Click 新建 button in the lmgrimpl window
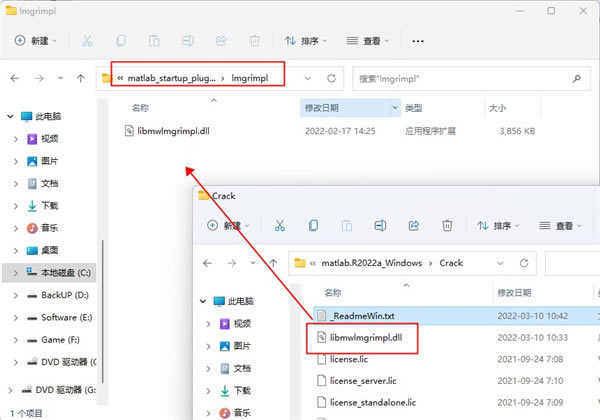This screenshot has width=600, height=420. pyautogui.click(x=37, y=41)
